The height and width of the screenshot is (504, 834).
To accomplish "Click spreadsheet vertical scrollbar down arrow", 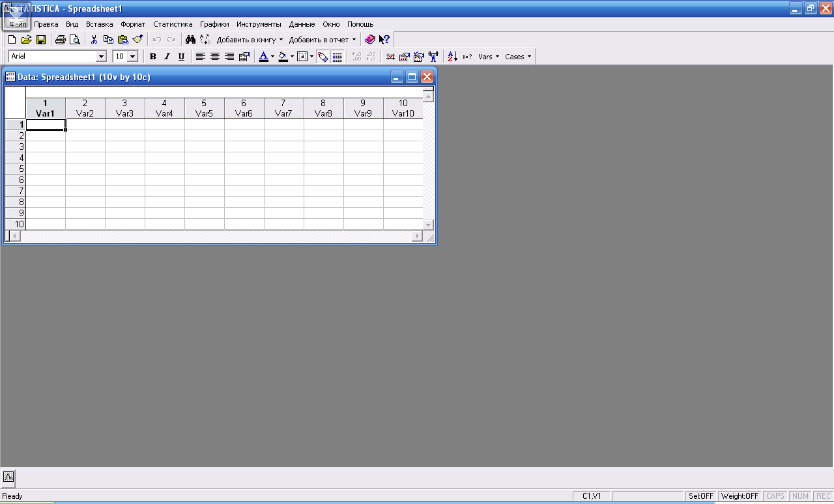I will tap(428, 225).
